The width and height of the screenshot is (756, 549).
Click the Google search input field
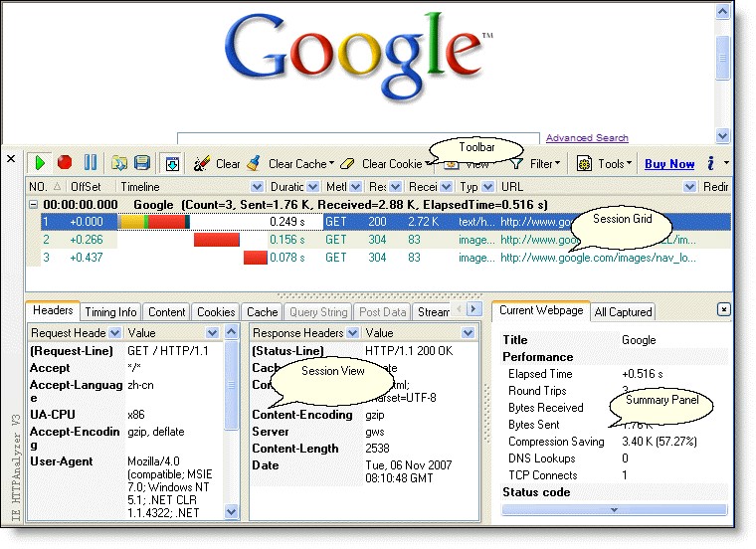358,139
